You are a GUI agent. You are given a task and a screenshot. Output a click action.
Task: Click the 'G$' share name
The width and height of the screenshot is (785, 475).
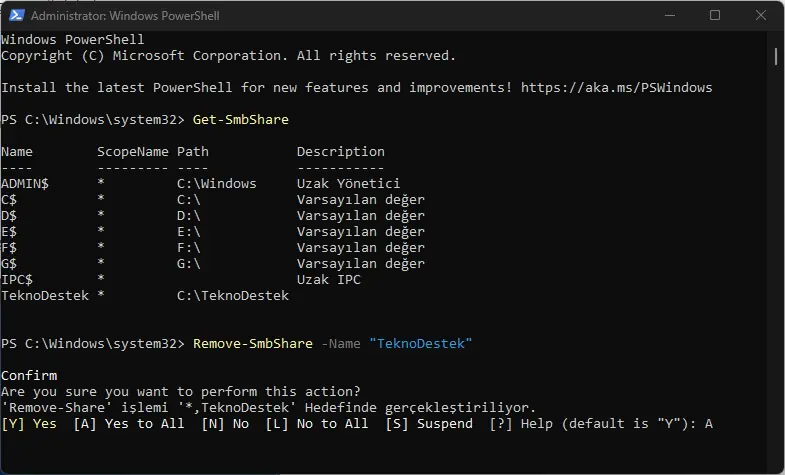[9, 264]
